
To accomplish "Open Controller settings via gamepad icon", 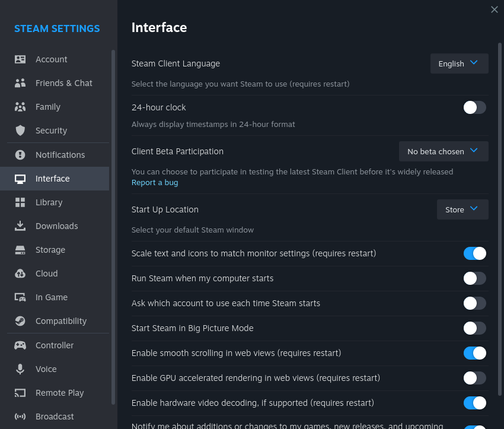I will tap(20, 345).
